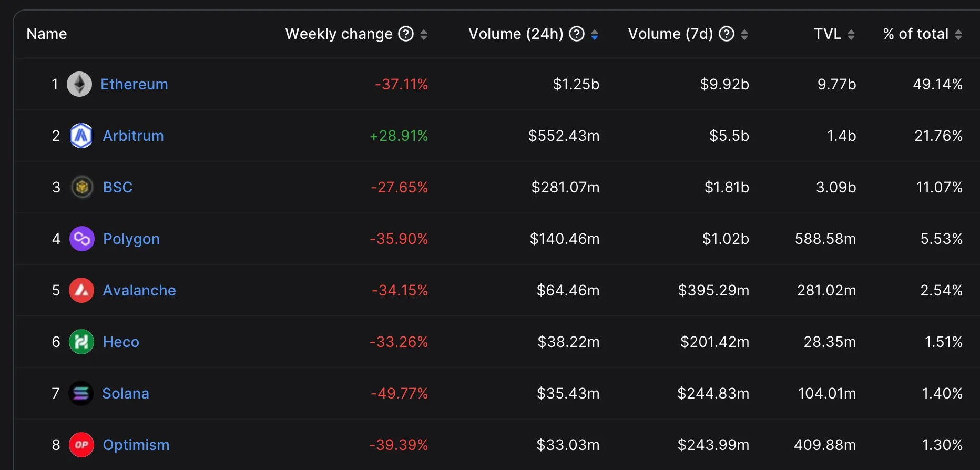Open the Volume (7d) help tooltip icon
Image resolution: width=980 pixels, height=470 pixels.
[x=727, y=34]
